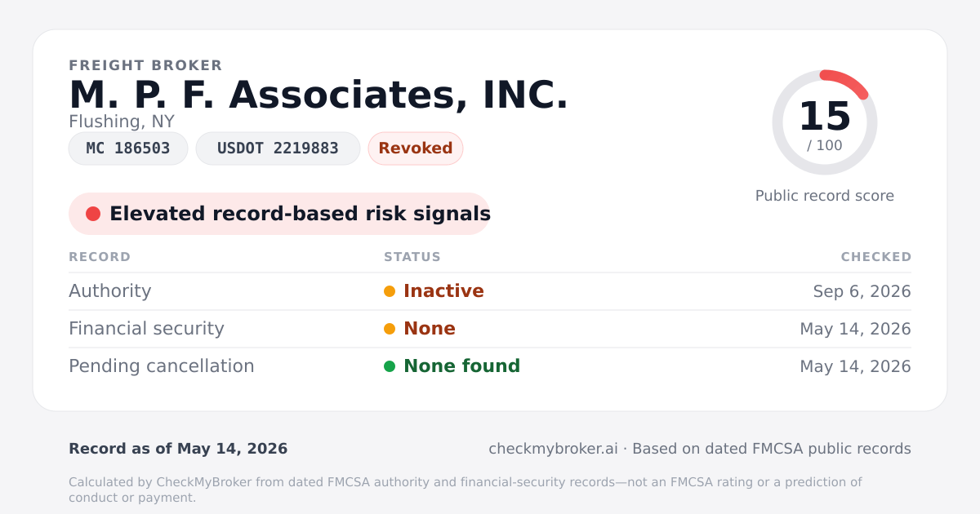Click the circular score gauge showing 15
980x514 pixels.
click(x=825, y=122)
